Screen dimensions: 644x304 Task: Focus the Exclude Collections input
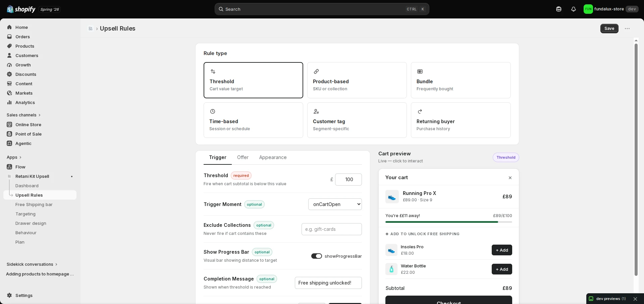pyautogui.click(x=331, y=229)
